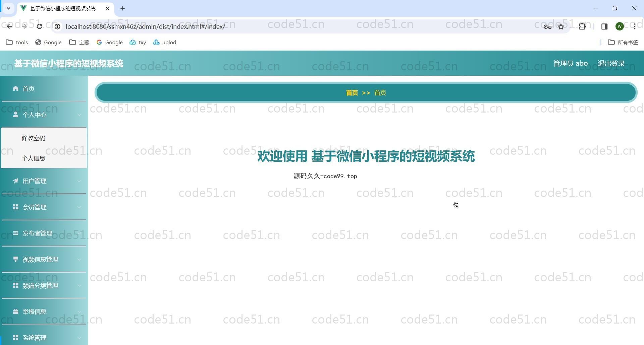Screen dimensions: 644x345
Task: Click the 源码久久-code99.top text
Action: (325, 176)
